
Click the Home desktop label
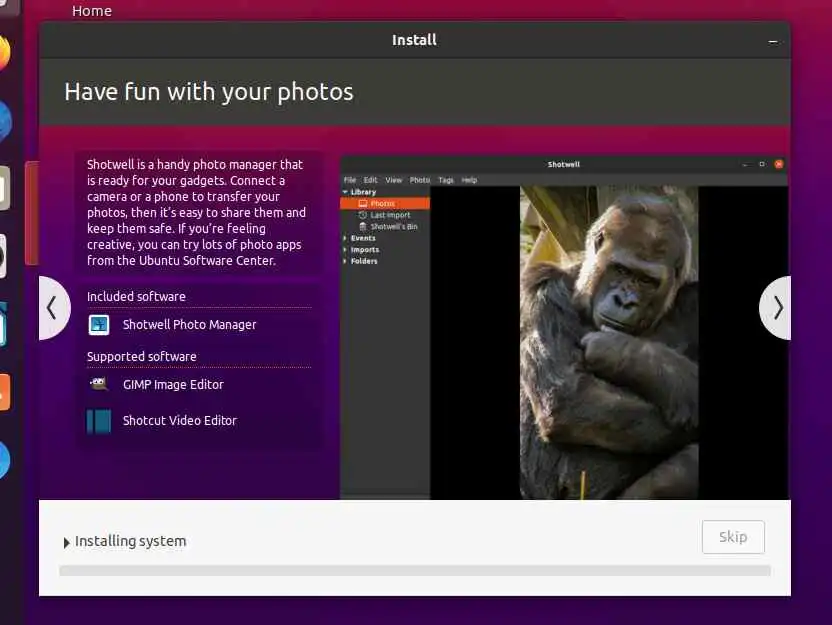click(92, 11)
